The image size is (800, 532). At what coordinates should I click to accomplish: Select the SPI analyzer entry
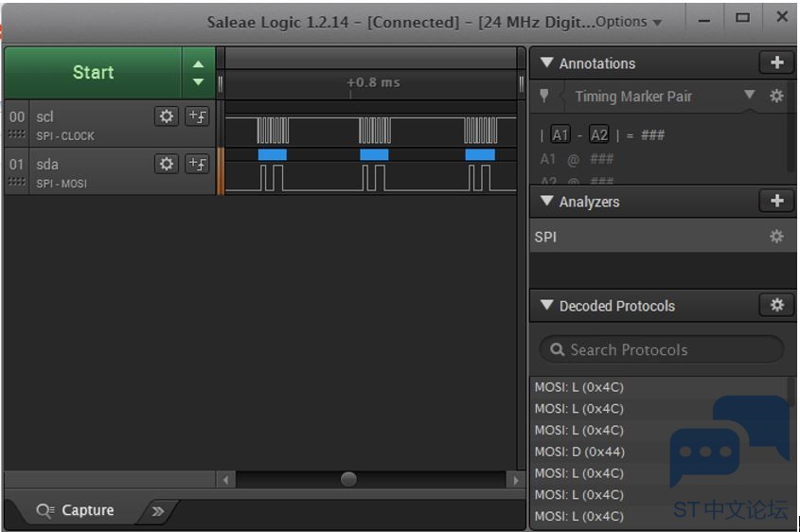pyautogui.click(x=662, y=236)
